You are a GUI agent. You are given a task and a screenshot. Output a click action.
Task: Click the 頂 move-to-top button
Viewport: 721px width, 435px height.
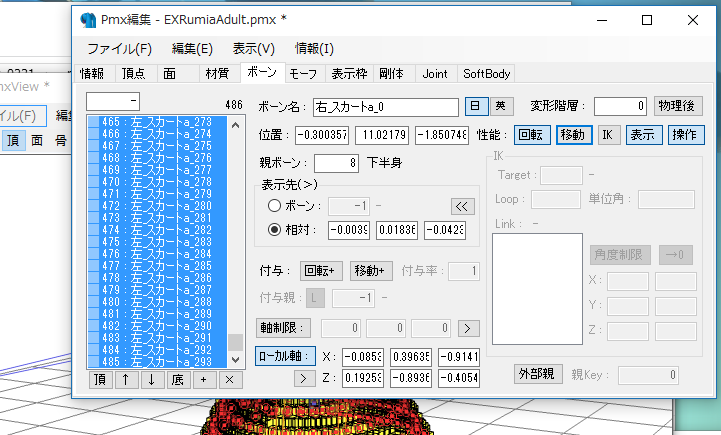(x=99, y=379)
